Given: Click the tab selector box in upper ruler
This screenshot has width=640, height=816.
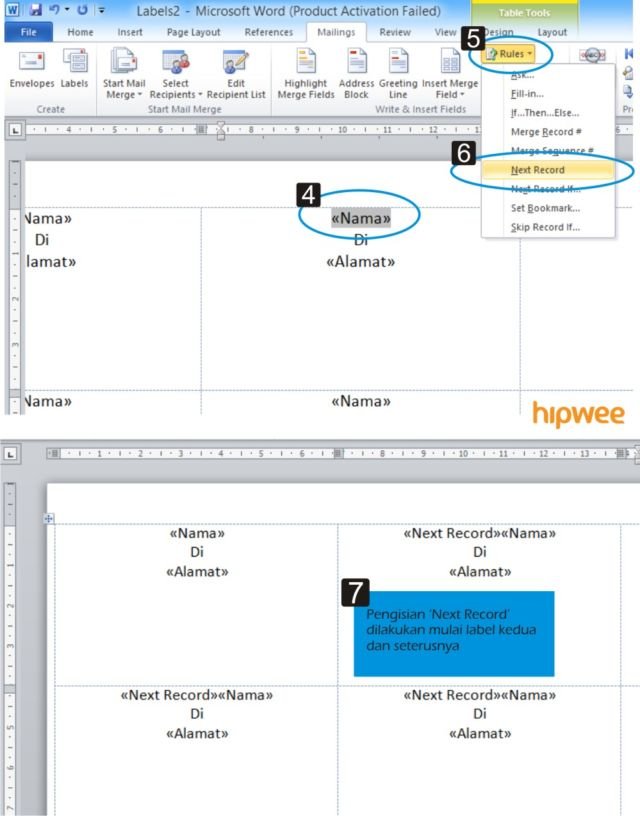Looking at the screenshot, I should click(15, 130).
